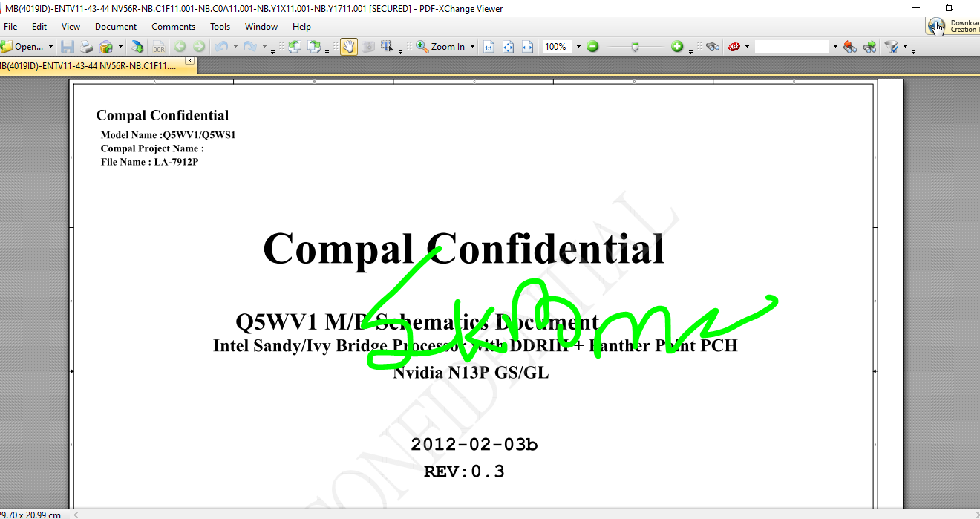980x519 pixels.
Task: Open search toolbar overflow options arrow
Action: coord(914,52)
